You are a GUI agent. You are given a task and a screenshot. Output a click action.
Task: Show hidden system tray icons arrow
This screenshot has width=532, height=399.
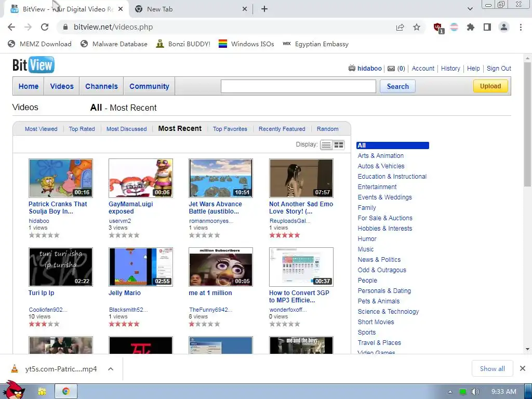coord(450,392)
